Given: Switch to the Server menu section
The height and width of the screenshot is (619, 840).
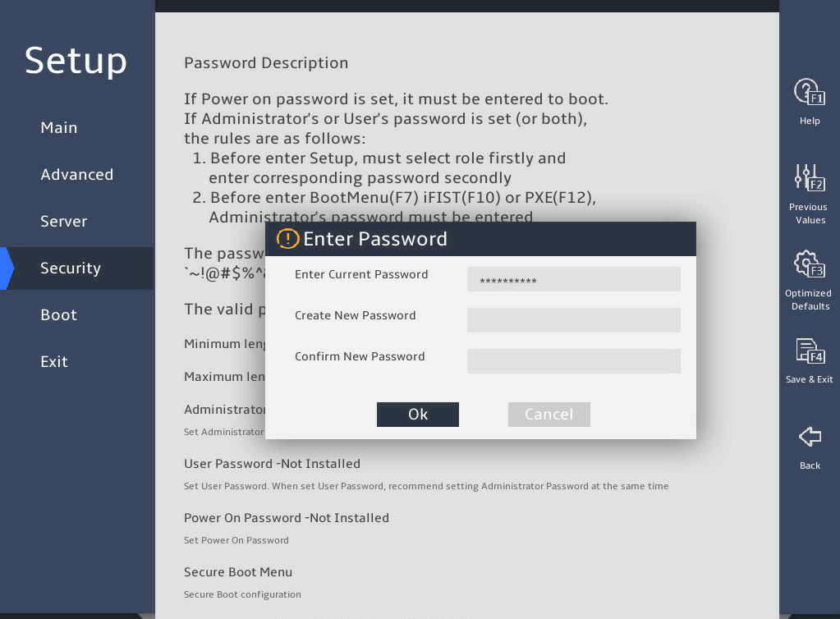Looking at the screenshot, I should click(64, 222).
